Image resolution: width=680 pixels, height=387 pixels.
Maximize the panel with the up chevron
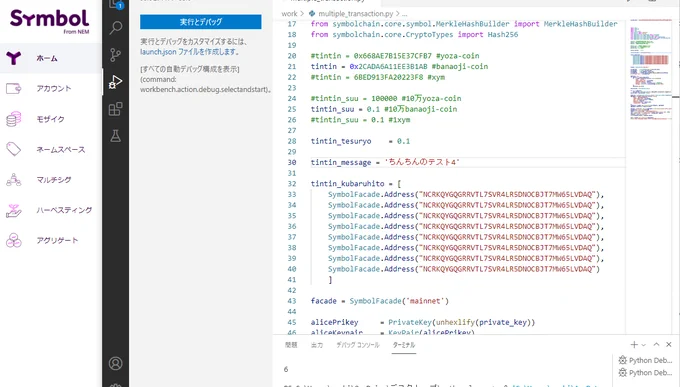click(656, 344)
